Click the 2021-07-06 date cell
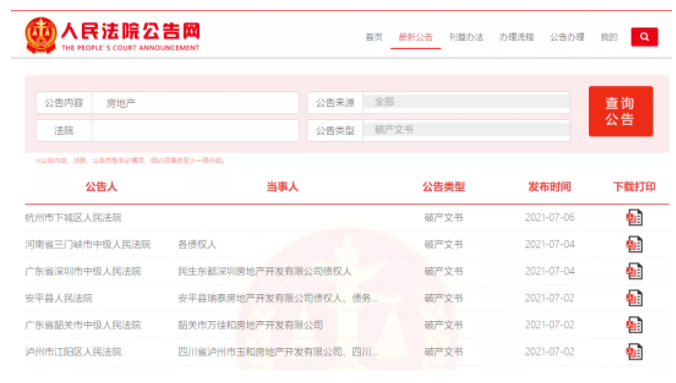Viewport: 676px width, 383px height. 550,217
